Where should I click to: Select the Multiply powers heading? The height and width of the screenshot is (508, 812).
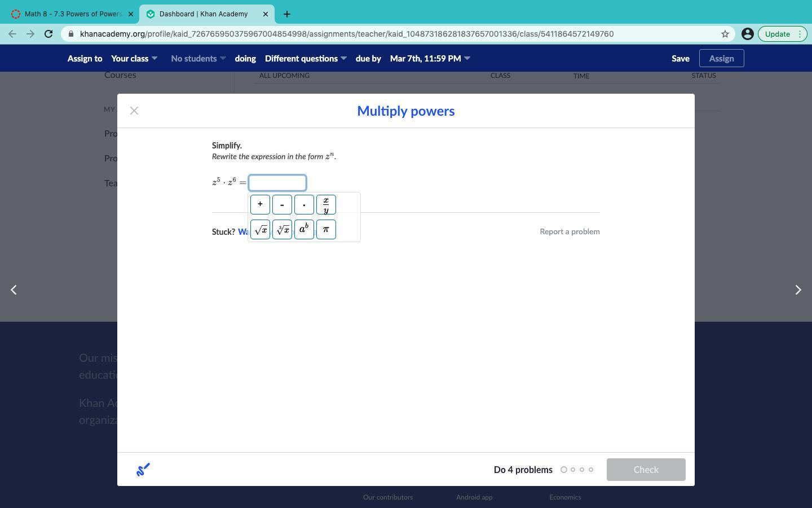point(406,111)
